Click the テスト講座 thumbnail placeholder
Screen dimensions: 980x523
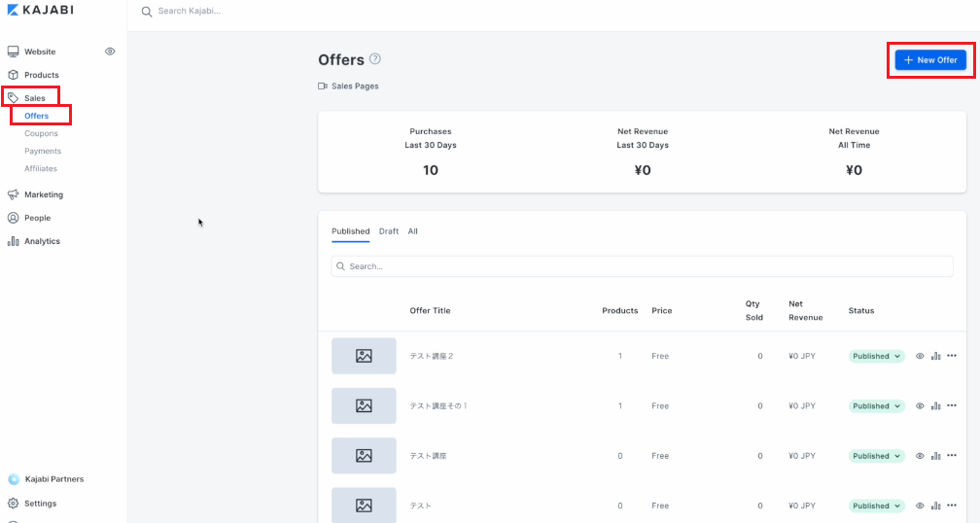point(364,456)
